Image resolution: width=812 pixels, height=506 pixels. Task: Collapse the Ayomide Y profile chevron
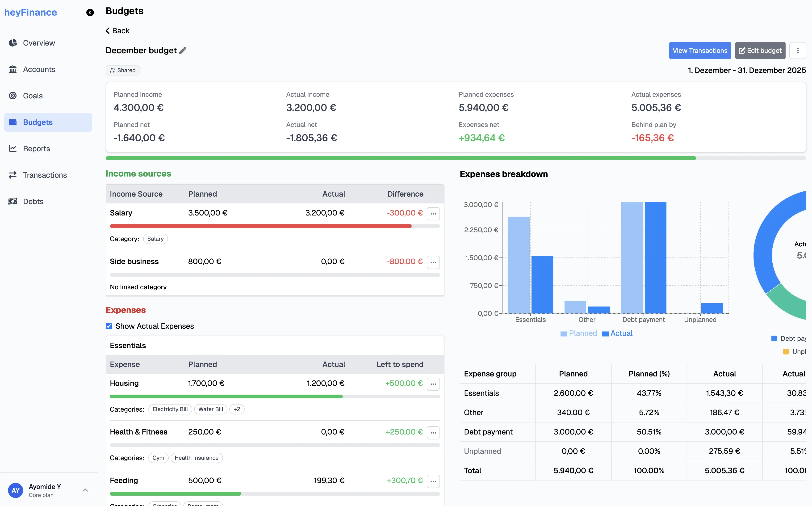pos(86,490)
